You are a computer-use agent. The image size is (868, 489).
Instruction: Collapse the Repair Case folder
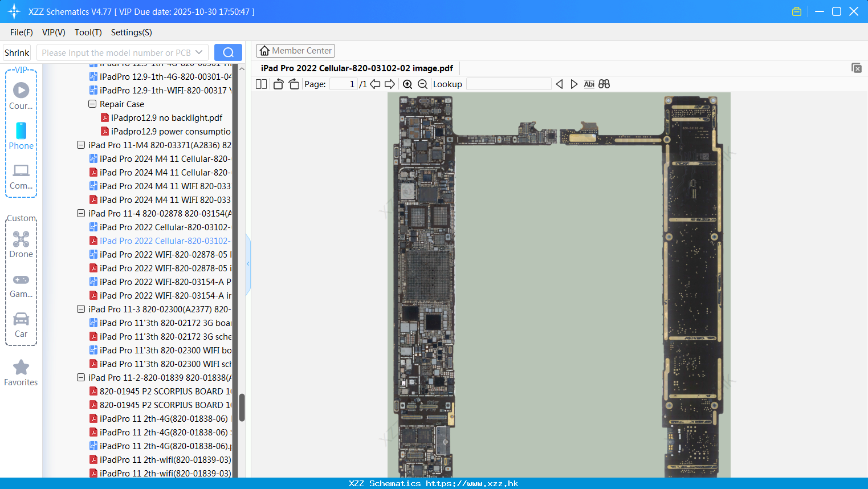click(92, 104)
